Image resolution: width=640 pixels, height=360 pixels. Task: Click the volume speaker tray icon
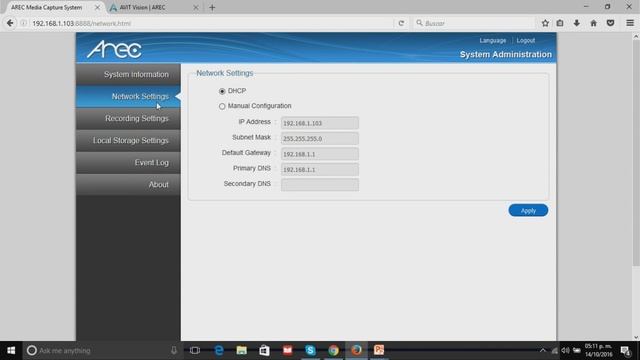tap(565, 351)
